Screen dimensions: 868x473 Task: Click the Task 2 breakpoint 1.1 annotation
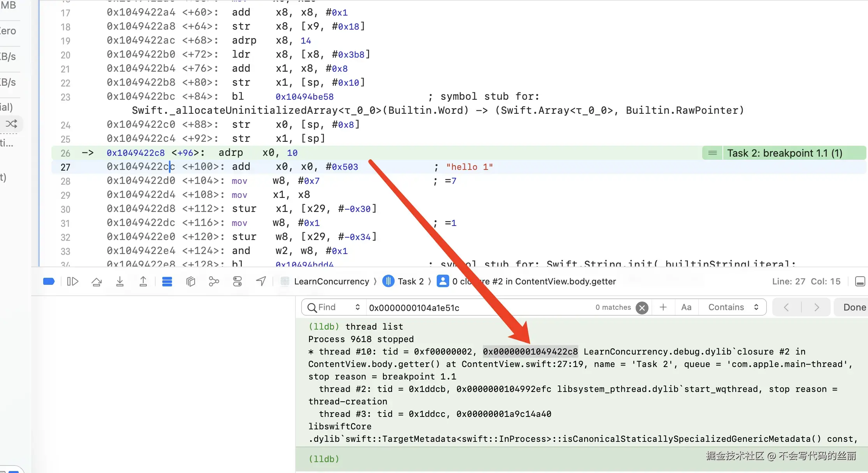(784, 153)
